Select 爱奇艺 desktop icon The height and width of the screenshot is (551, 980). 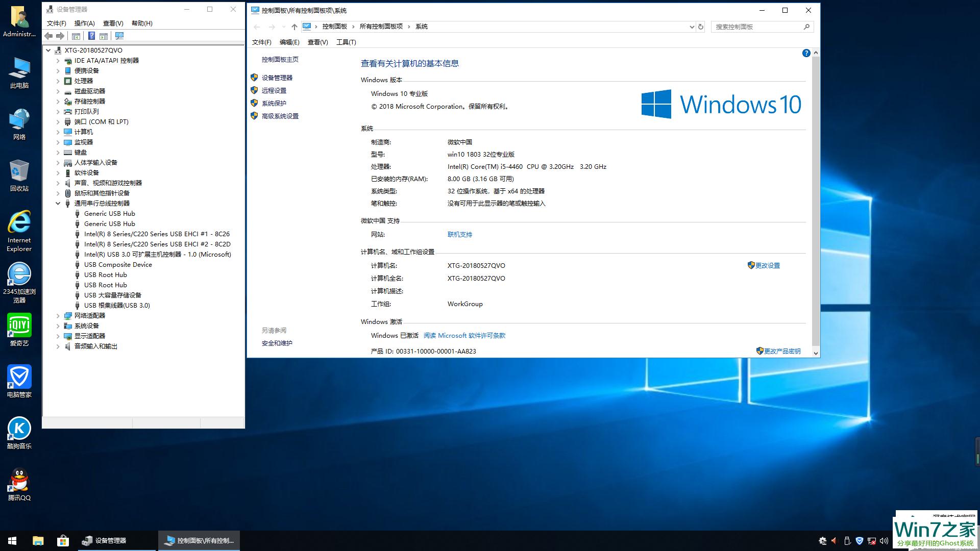point(19,330)
